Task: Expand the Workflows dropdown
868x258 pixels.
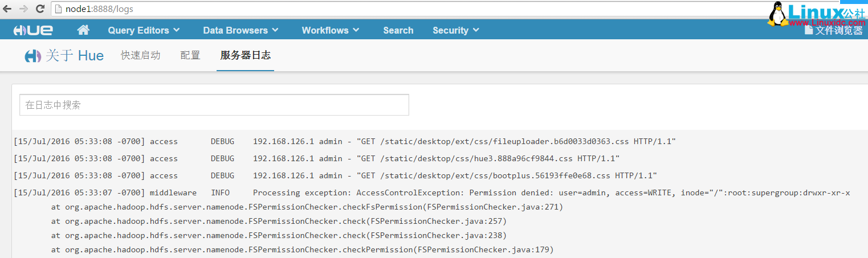Action: tap(331, 30)
